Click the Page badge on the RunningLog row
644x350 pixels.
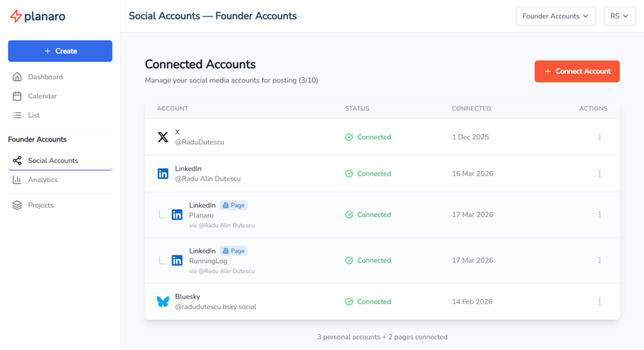tap(234, 251)
